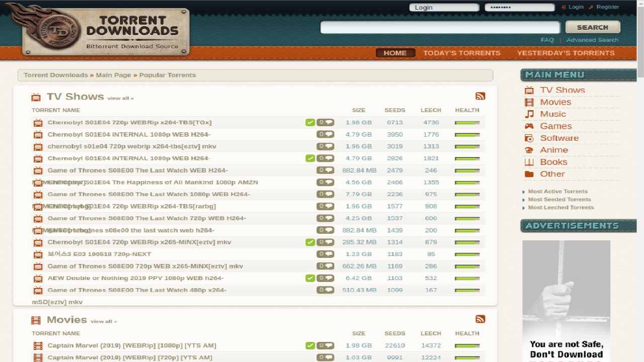Select Software in the Main Menu

[x=559, y=138]
